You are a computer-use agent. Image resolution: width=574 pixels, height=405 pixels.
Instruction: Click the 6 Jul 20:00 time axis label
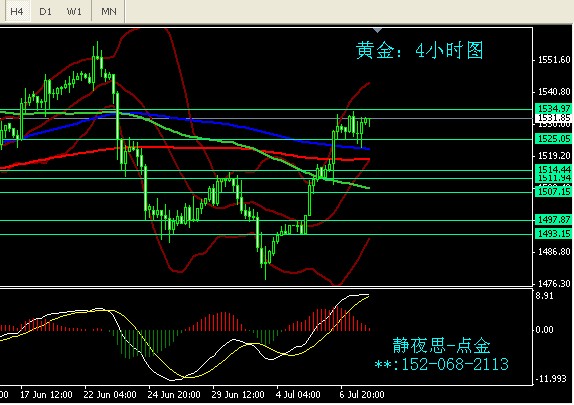coord(362,395)
